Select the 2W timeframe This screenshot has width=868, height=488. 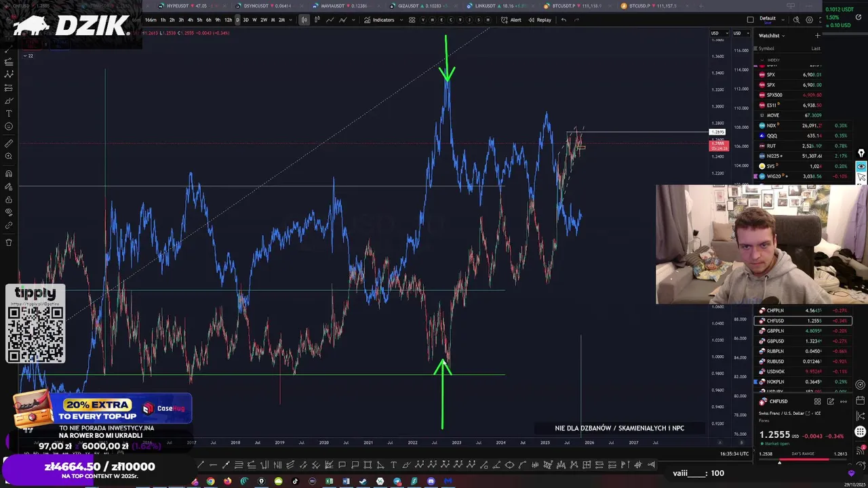coord(264,20)
